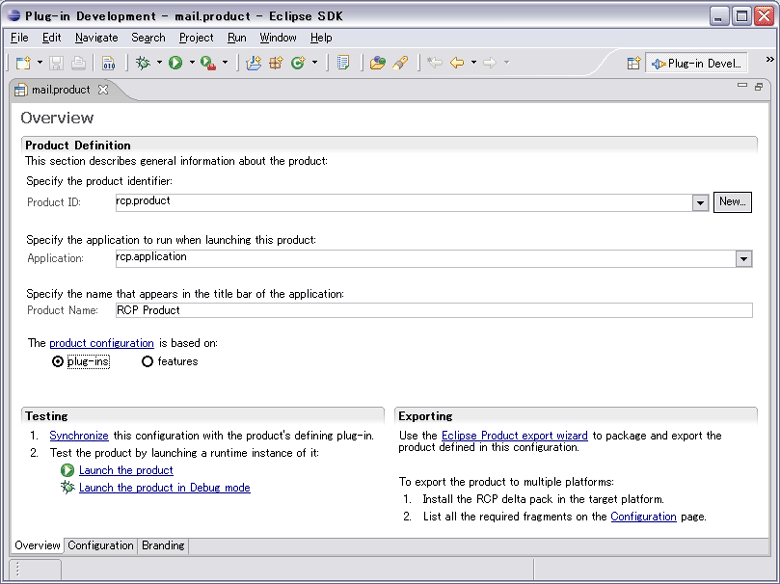Open the product configuration link

click(x=101, y=343)
